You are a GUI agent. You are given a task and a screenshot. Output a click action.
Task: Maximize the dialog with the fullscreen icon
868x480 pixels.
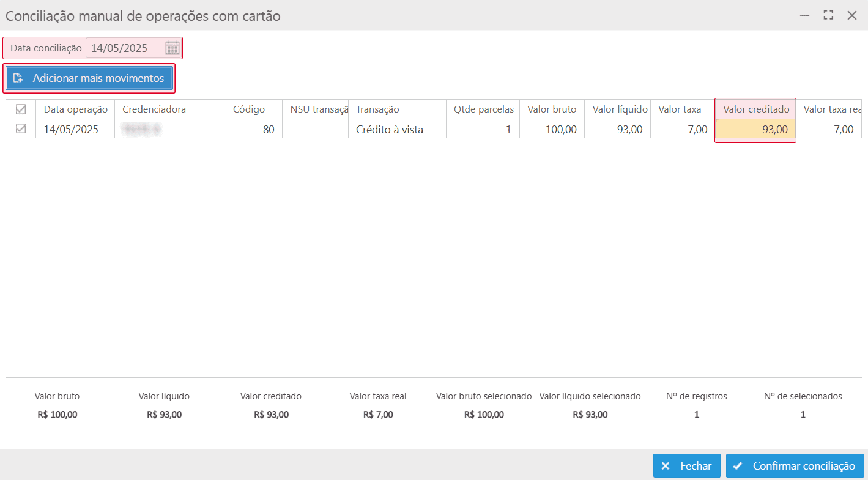point(828,15)
